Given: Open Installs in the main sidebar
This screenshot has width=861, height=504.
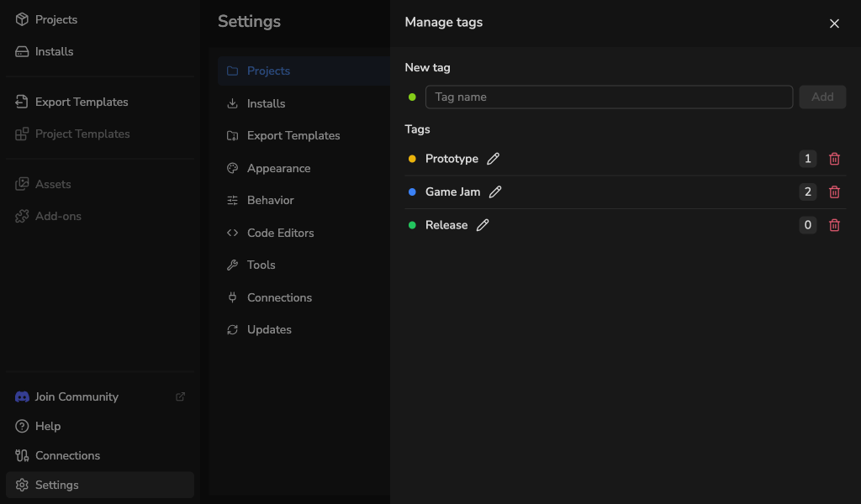Looking at the screenshot, I should (x=100, y=51).
